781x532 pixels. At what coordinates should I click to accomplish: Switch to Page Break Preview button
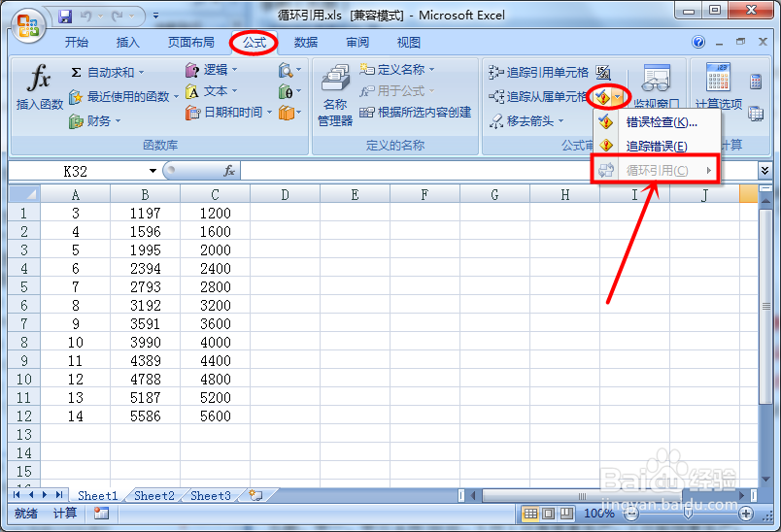pyautogui.click(x=566, y=514)
